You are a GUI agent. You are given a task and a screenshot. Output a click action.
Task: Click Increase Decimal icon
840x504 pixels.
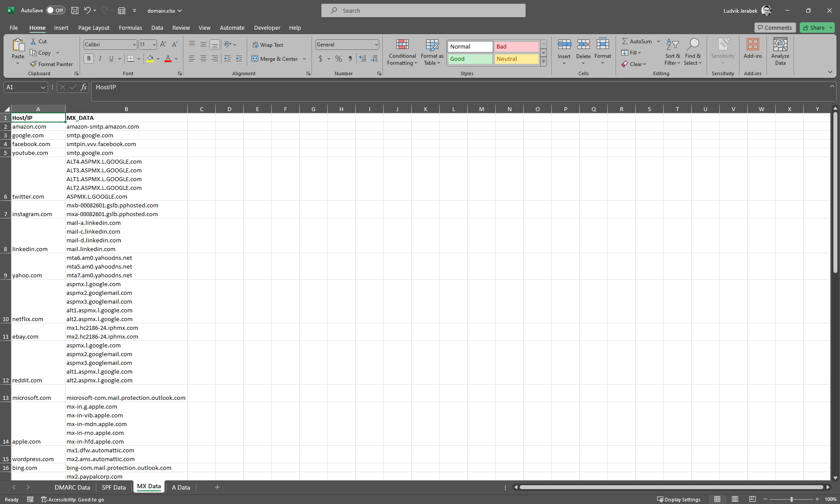click(363, 59)
